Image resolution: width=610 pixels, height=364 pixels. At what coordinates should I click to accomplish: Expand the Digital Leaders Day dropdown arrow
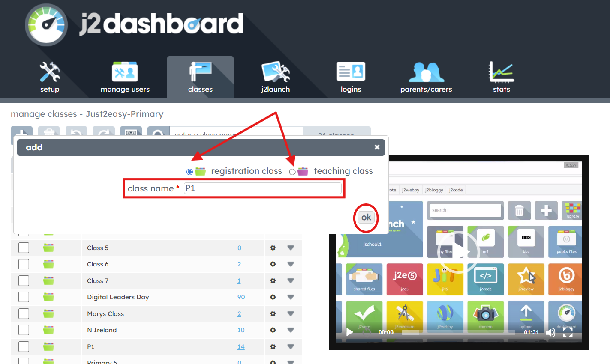tap(291, 297)
